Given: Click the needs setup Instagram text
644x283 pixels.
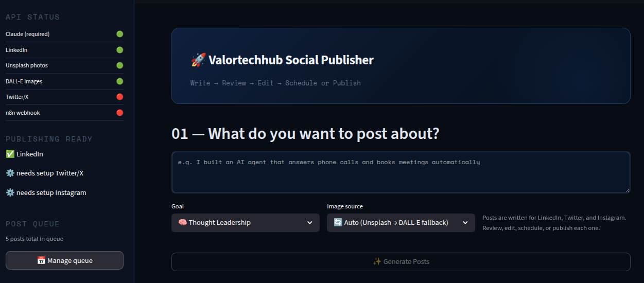Looking at the screenshot, I should (51, 192).
